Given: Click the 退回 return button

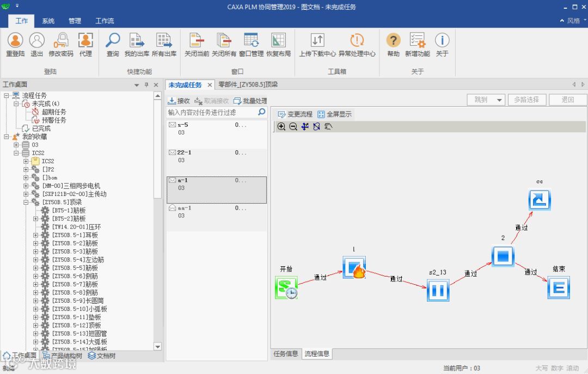Looking at the screenshot, I should click(x=567, y=100).
